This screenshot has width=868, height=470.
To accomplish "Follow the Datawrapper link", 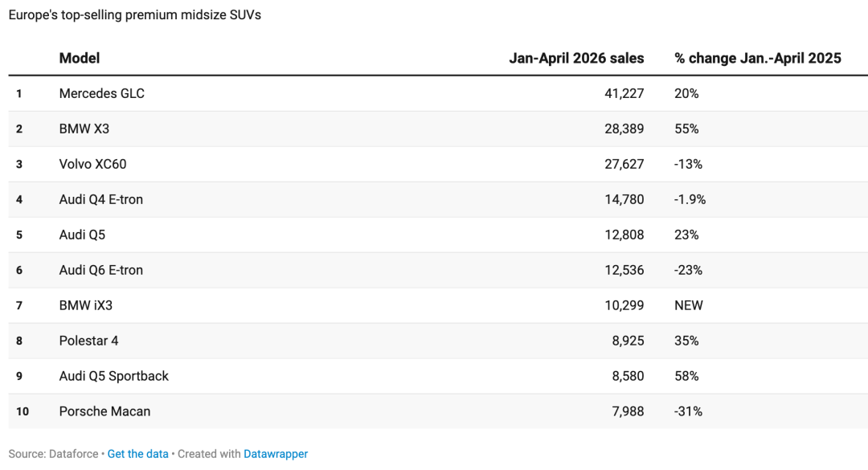I will [x=276, y=454].
